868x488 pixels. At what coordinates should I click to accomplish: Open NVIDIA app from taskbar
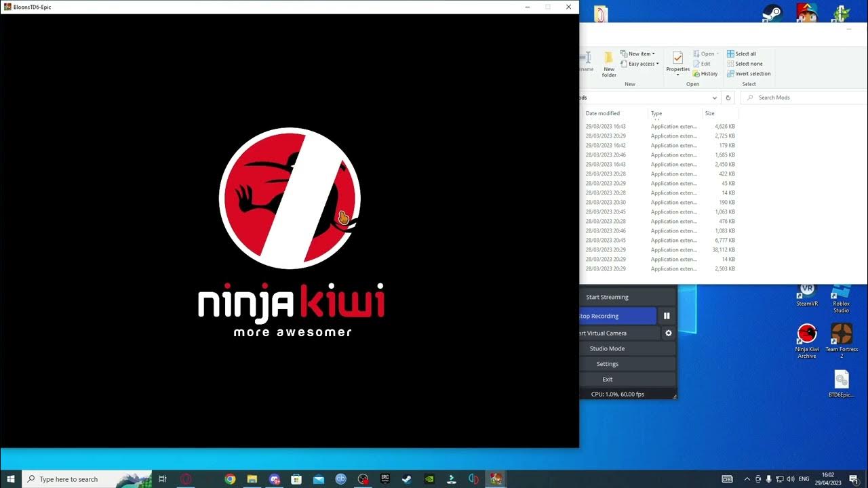click(429, 479)
